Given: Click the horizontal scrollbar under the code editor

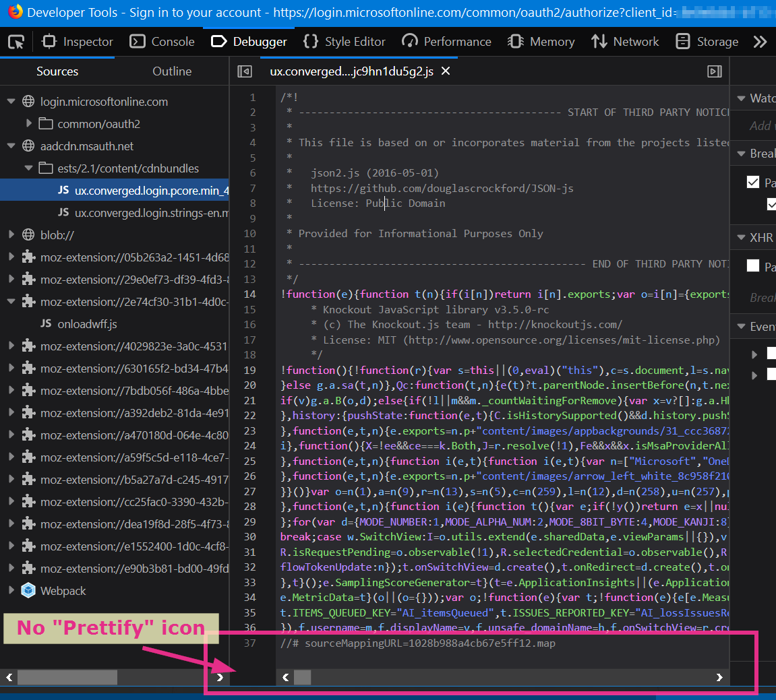Looking at the screenshot, I should click(301, 677).
